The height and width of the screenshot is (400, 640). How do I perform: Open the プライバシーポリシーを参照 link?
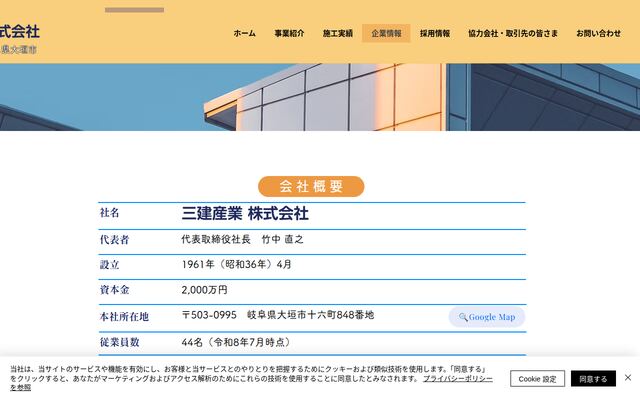(457, 379)
